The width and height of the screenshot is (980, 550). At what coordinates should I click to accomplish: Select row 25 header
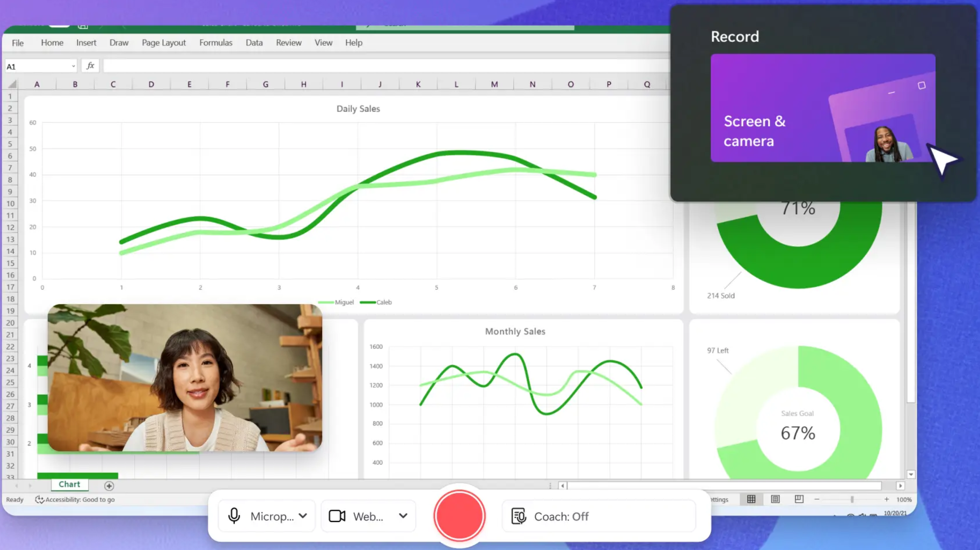coord(10,382)
